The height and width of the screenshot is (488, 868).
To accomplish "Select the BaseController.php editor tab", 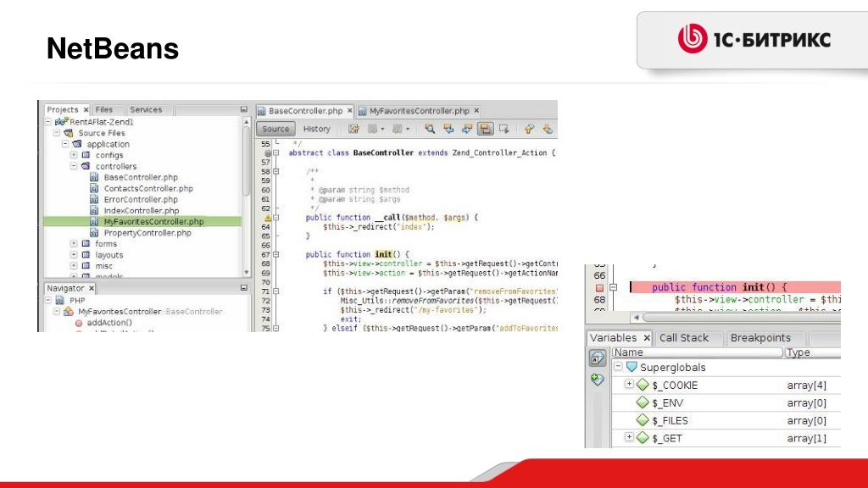I will point(305,111).
